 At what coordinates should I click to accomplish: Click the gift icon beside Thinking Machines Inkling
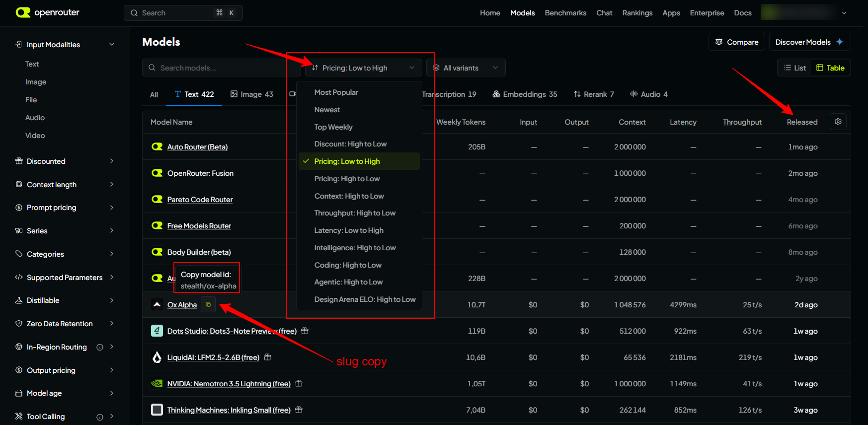pos(299,410)
